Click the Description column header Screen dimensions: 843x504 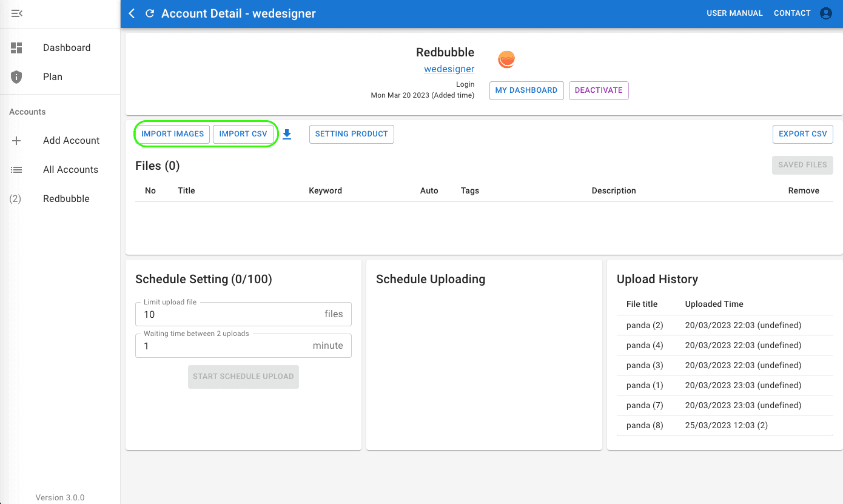point(614,190)
